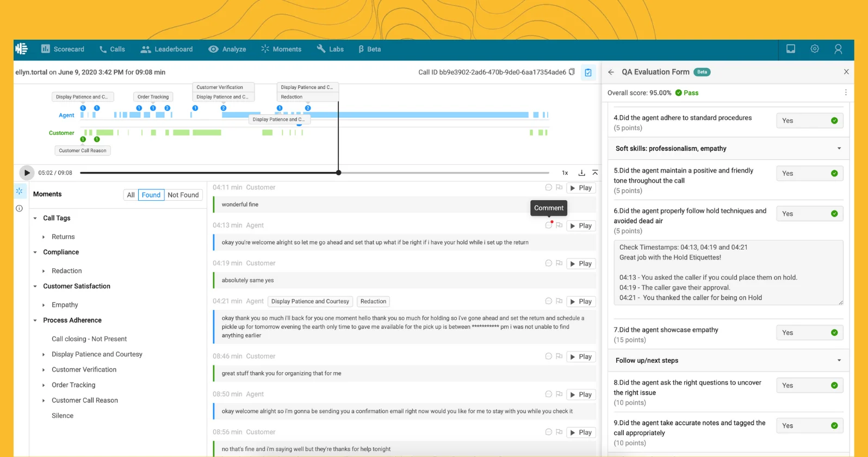This screenshot has height=457, width=868.
Task: Toggle the QA evaluation form checklist icon
Action: 588,72
